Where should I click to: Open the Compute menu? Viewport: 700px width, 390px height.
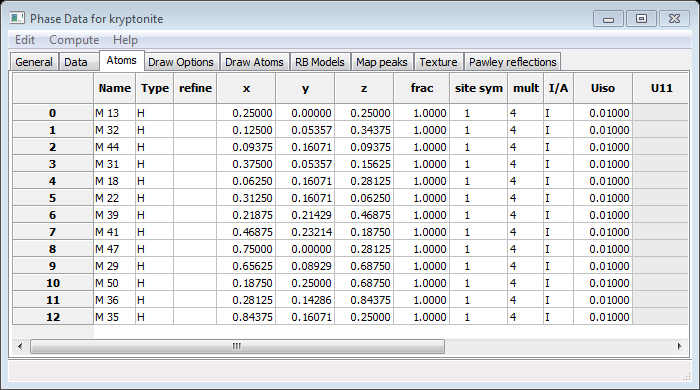point(74,40)
